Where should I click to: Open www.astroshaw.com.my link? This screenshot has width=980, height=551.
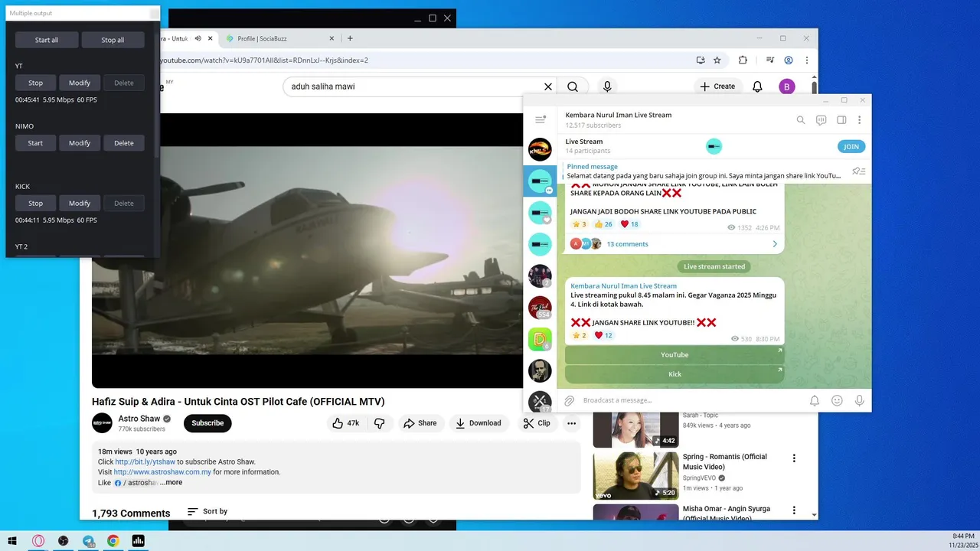(x=162, y=472)
